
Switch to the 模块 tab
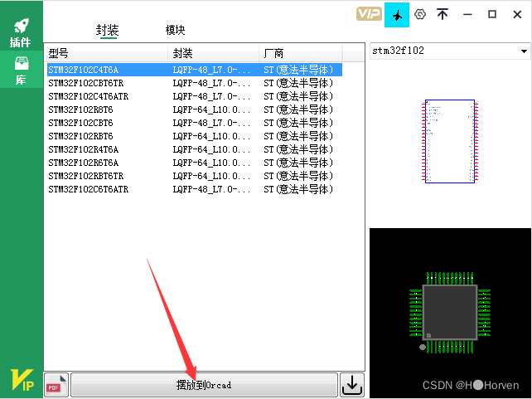[175, 30]
